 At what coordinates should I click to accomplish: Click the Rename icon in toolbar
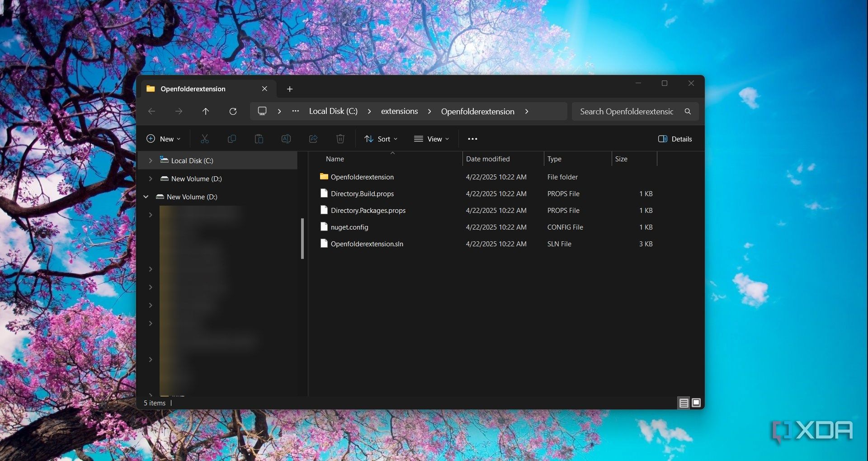[286, 139]
